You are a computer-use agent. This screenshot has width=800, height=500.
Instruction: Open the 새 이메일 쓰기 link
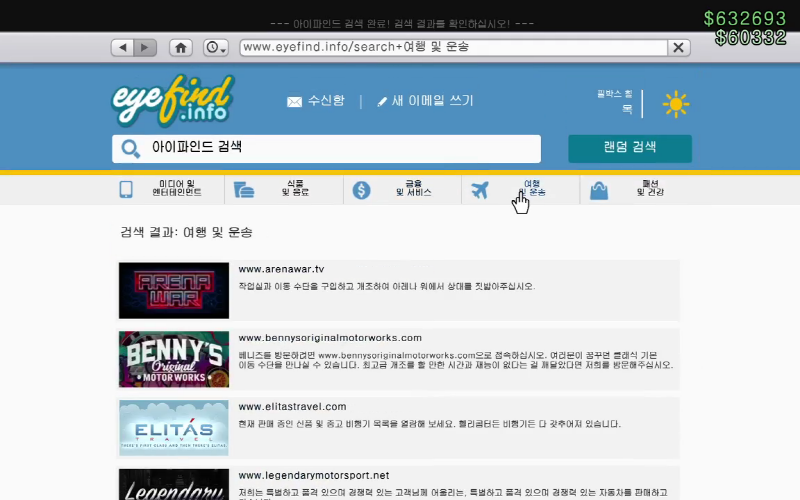click(x=433, y=101)
